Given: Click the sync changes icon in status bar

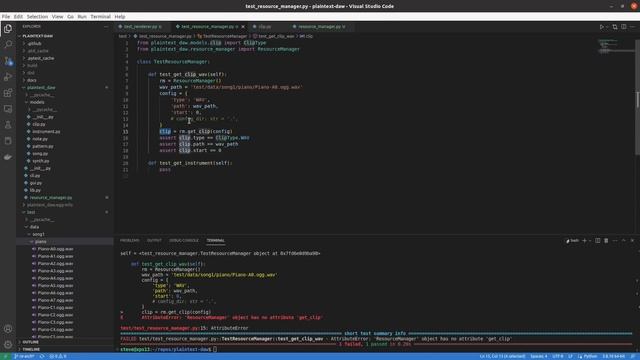Looking at the screenshot, I should [42, 356].
